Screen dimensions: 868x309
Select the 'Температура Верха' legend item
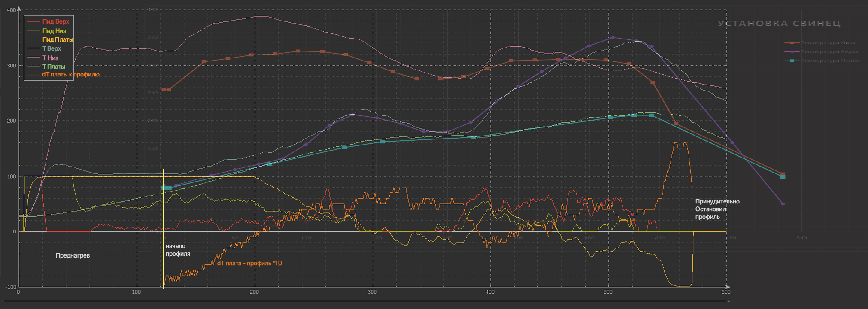[x=821, y=51]
